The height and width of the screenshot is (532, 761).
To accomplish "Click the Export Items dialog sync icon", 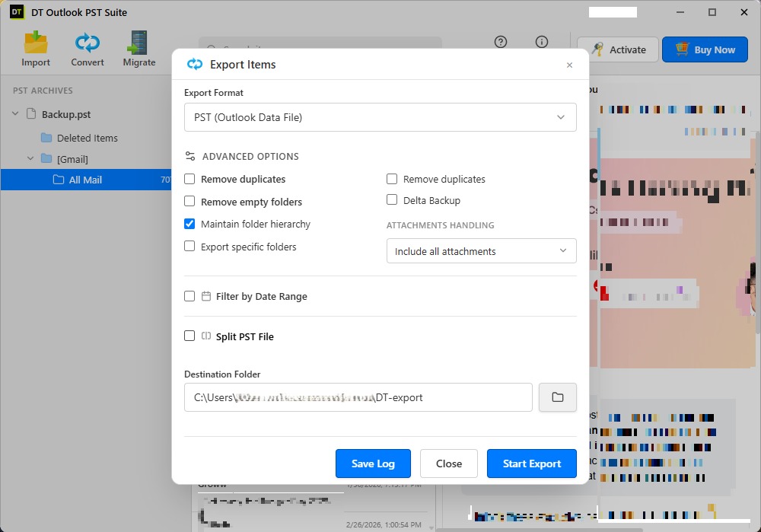I will click(x=195, y=64).
